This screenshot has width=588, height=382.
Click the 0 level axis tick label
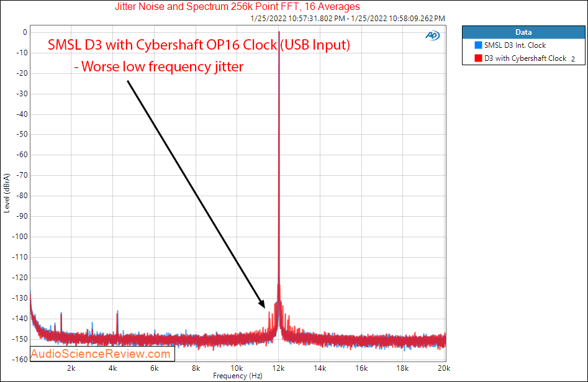pos(25,32)
